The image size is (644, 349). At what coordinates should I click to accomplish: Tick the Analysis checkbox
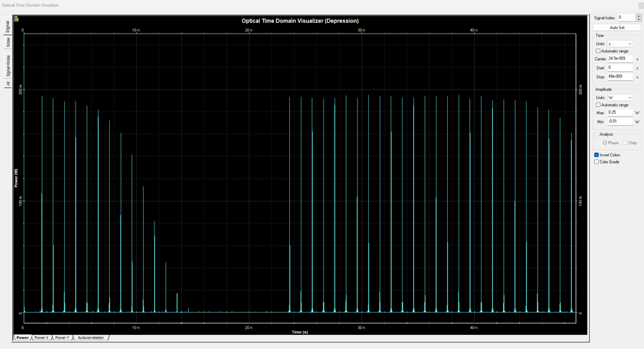597,134
